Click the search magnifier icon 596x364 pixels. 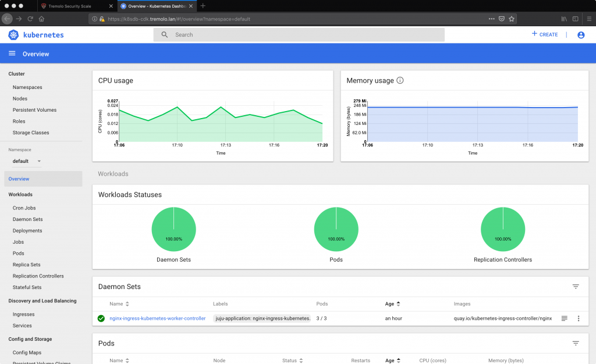[x=165, y=34]
